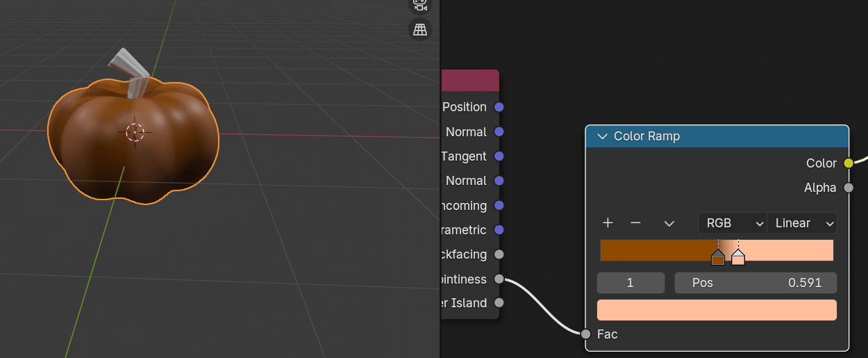Select the peach color stop marker
The width and height of the screenshot is (868, 358).
pyautogui.click(x=738, y=258)
